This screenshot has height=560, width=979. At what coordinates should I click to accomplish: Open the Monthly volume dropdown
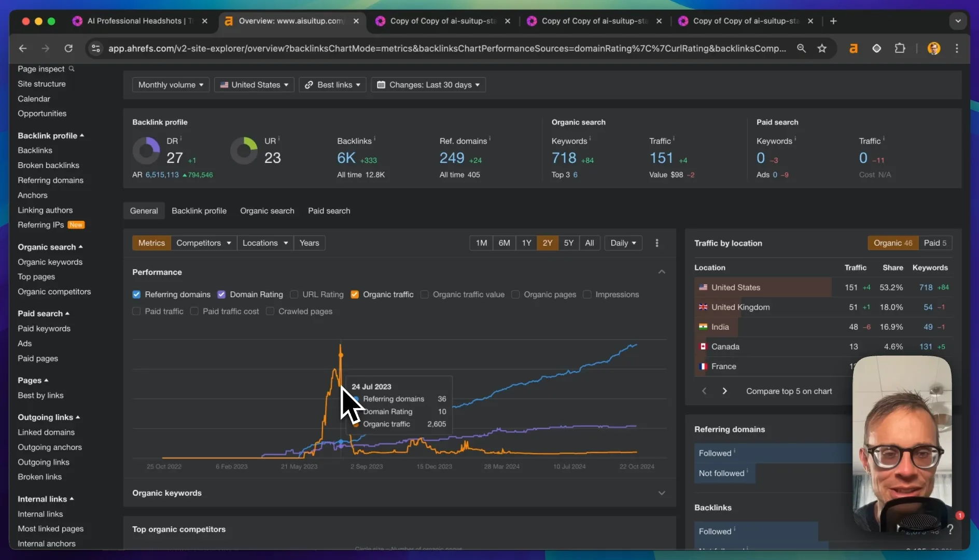point(171,85)
